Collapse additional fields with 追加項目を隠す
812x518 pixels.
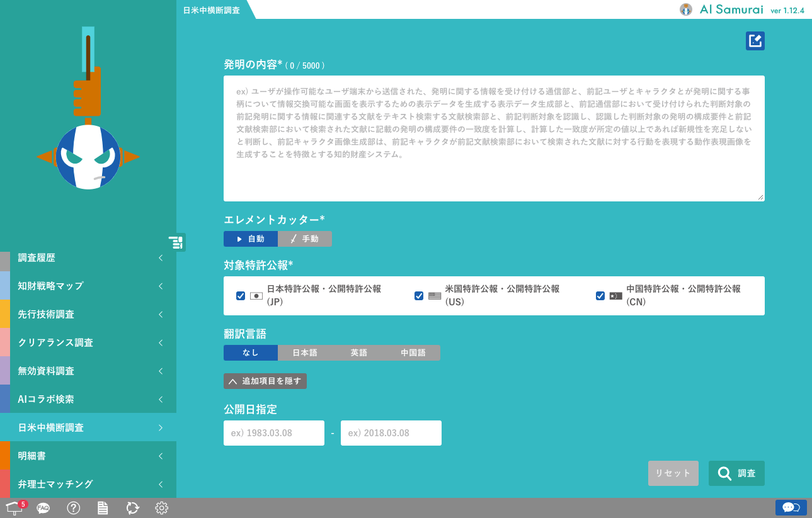265,381
